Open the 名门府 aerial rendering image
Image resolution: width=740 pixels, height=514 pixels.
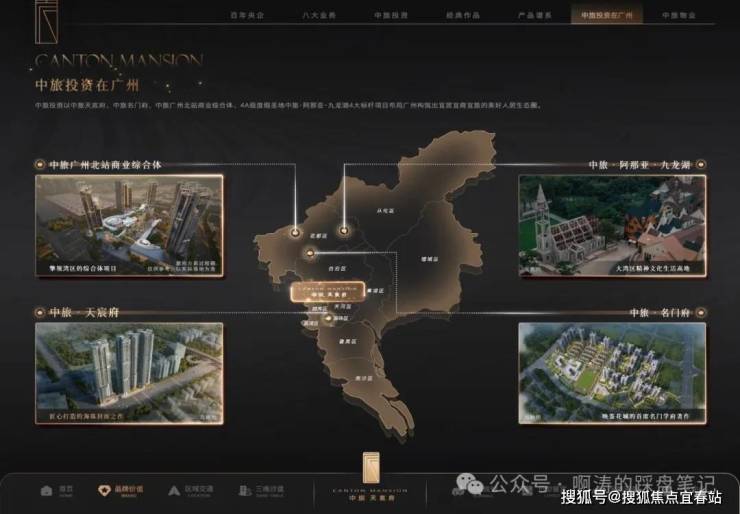[612, 373]
